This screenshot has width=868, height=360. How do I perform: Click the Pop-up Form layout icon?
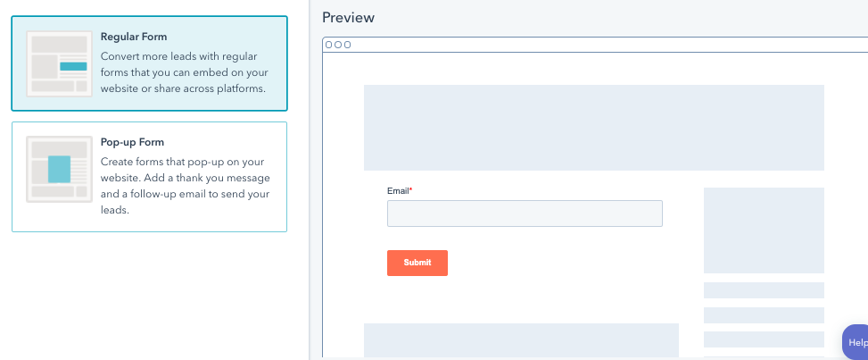click(59, 170)
